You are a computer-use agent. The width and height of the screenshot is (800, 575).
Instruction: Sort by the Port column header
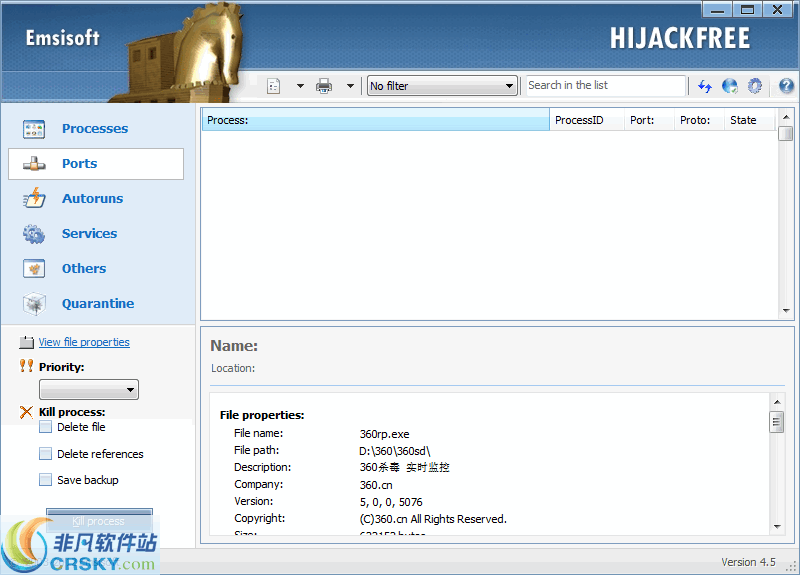649,120
